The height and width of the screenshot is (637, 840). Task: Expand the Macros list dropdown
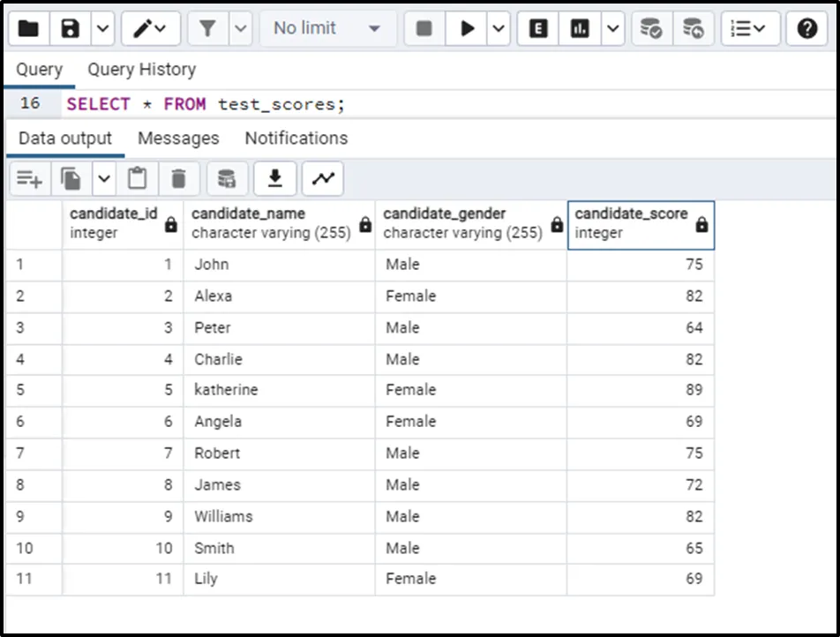pos(750,29)
